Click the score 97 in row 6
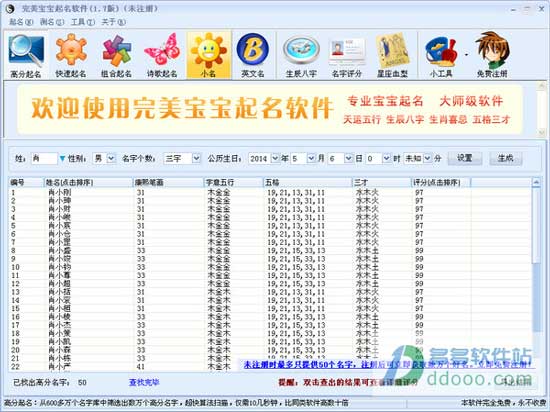Screen dimensions: 550x412 (419, 234)
